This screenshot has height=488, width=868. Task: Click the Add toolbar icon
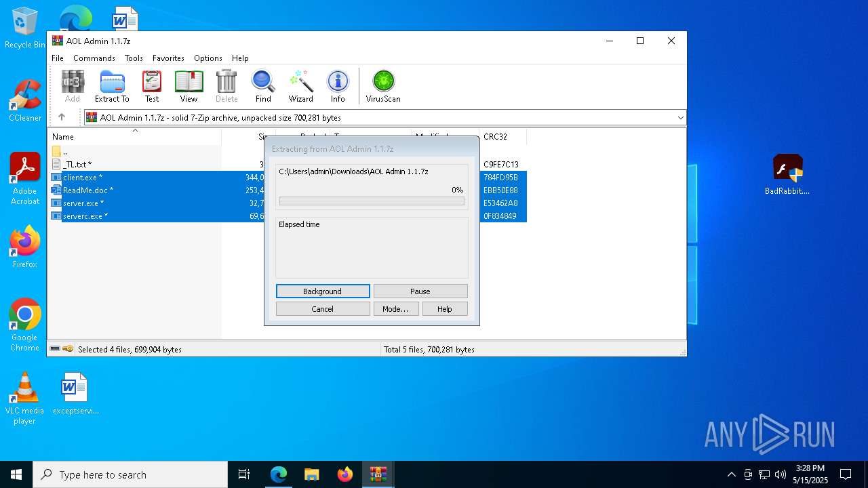73,86
